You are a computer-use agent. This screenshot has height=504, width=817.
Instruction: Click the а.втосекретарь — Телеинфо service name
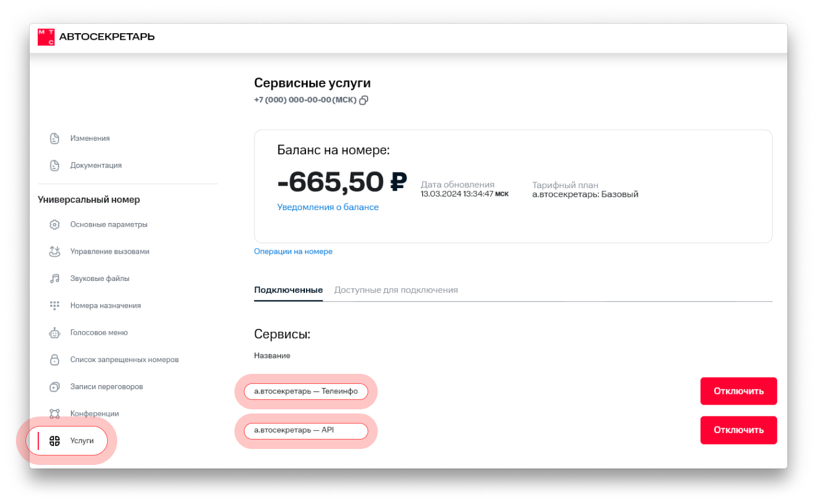pos(306,391)
